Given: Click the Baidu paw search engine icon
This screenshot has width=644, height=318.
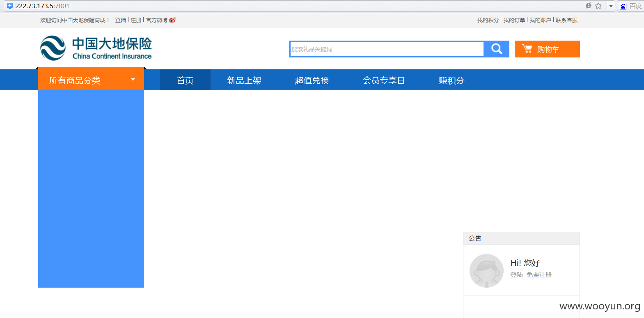Looking at the screenshot, I should (623, 6).
